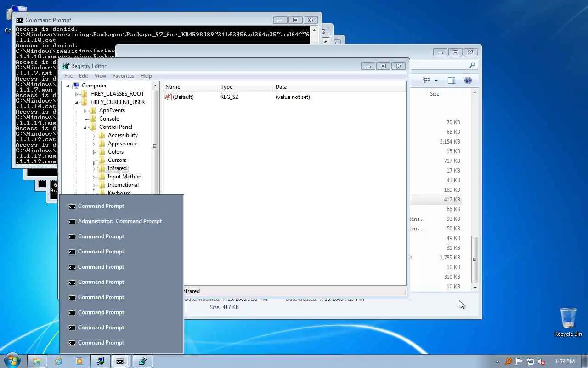Click the Colors key folder icon
Image resolution: width=588 pixels, height=368 pixels.
[x=102, y=152]
